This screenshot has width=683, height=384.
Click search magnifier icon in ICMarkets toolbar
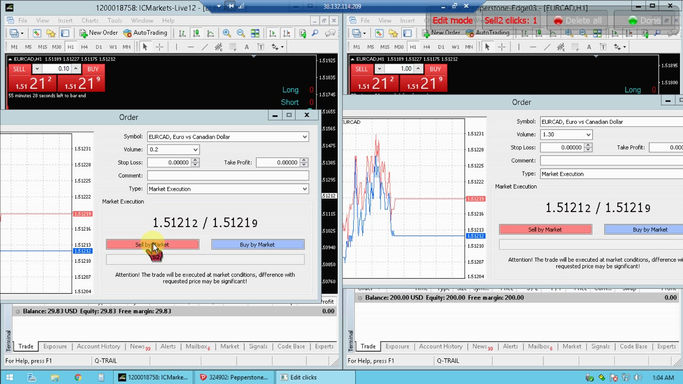(x=315, y=33)
